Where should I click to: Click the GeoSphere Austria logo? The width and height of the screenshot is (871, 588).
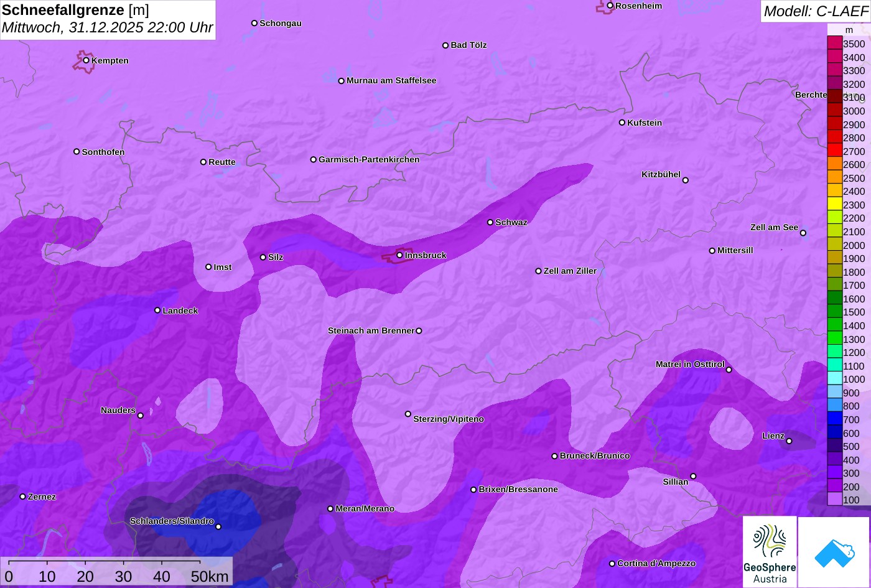[x=770, y=552]
